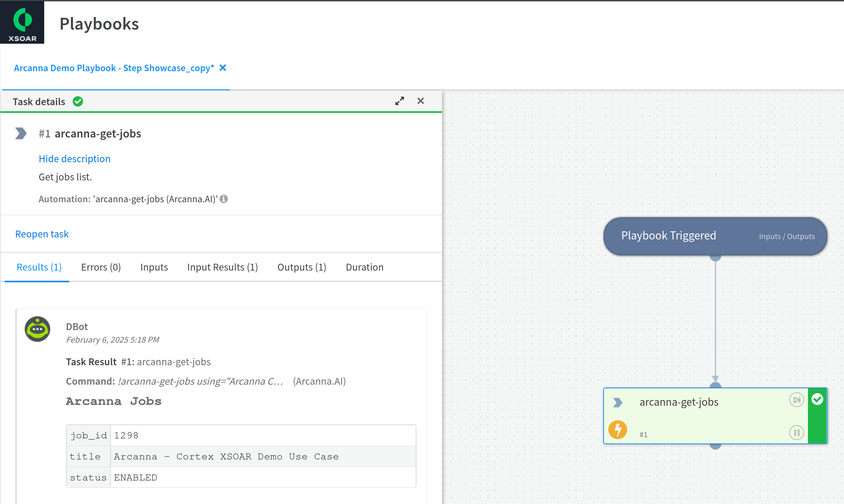Image resolution: width=844 pixels, height=504 pixels.
Task: Click completed checkmark on arcanna-get-jobs node
Action: (x=817, y=399)
